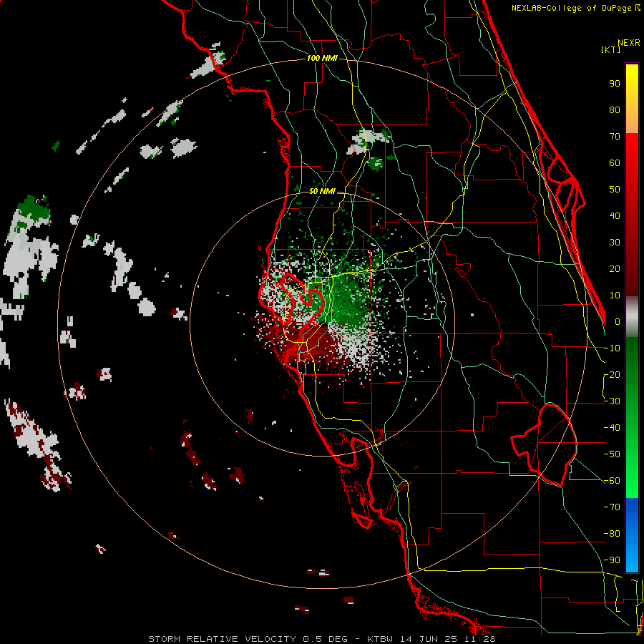Click the -60 knots label on the color scale
The image size is (644, 644).
click(612, 481)
